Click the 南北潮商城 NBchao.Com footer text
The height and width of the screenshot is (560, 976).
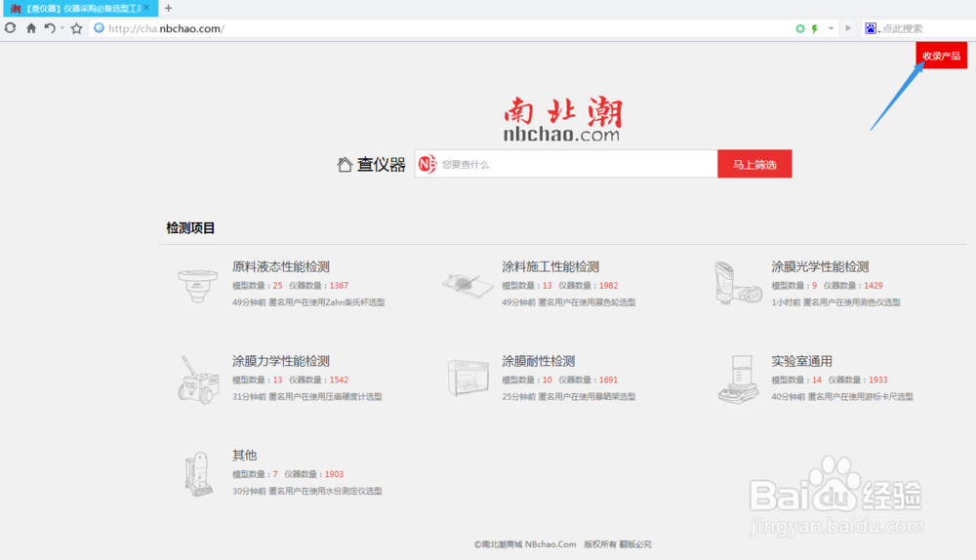(525, 544)
